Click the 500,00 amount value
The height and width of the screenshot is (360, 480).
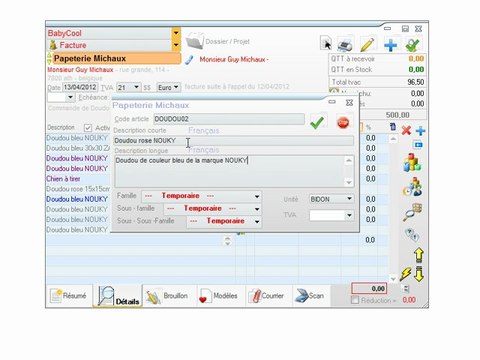coord(397,115)
